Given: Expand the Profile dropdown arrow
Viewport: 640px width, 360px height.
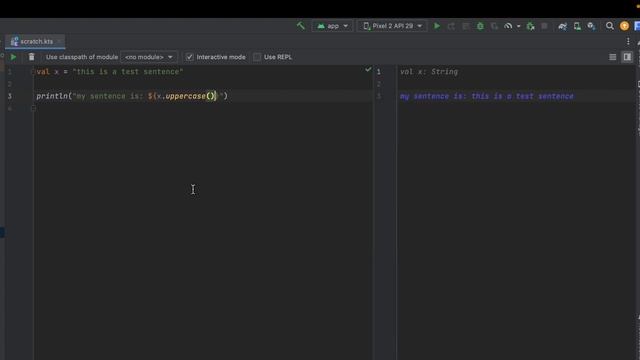Looking at the screenshot, I should point(518,26).
